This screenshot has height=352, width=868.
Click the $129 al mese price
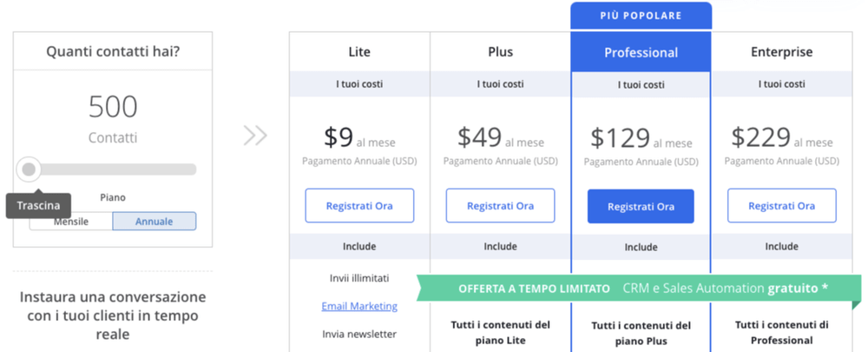coord(641,138)
